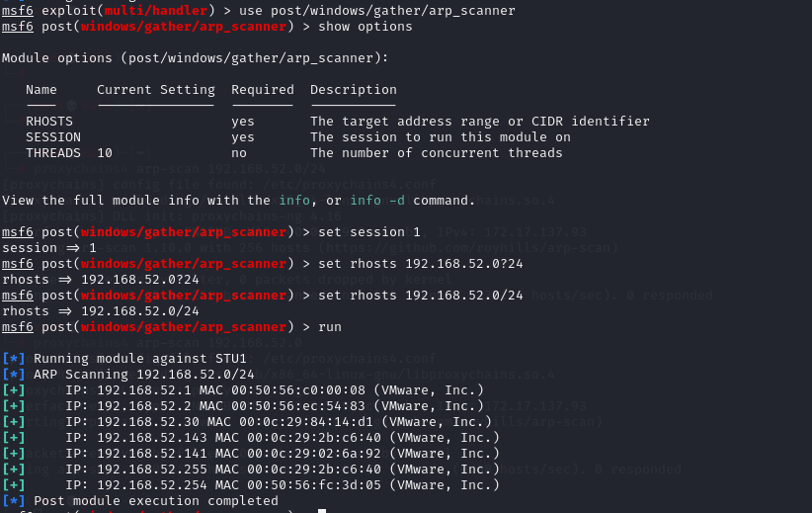Click the 'Description' column header
The width and height of the screenshot is (812, 513).
pyautogui.click(x=354, y=90)
